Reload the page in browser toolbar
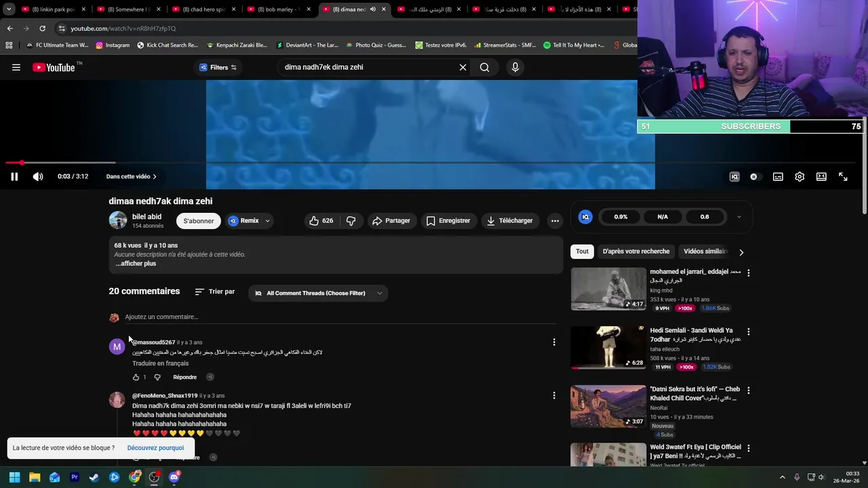The width and height of the screenshot is (868, 488). coord(42,28)
